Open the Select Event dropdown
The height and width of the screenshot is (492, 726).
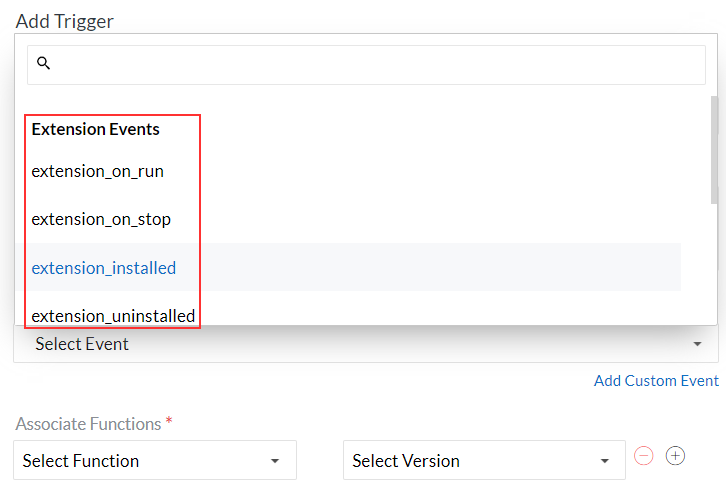click(350, 344)
